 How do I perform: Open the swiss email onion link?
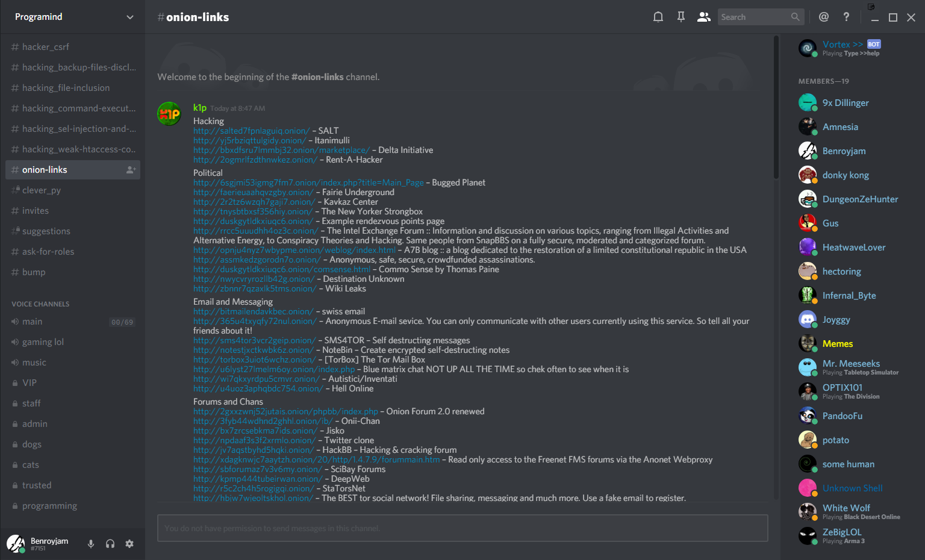point(253,311)
